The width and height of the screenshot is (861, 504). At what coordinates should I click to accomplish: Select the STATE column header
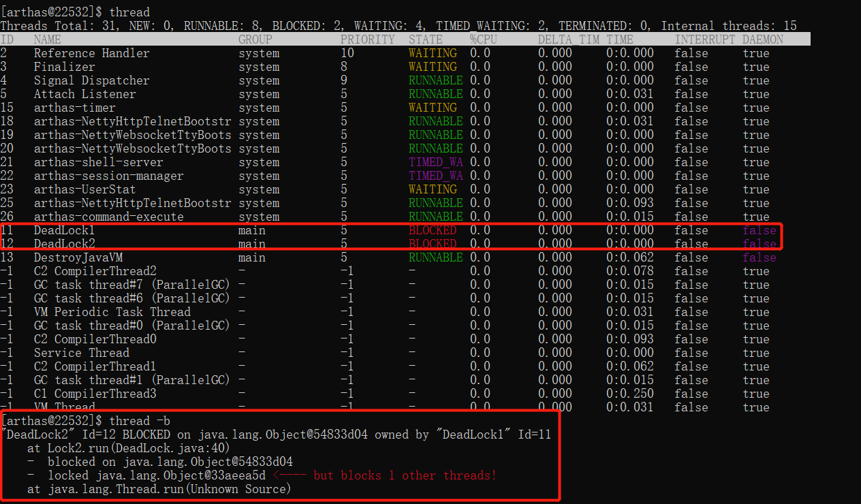click(x=426, y=40)
